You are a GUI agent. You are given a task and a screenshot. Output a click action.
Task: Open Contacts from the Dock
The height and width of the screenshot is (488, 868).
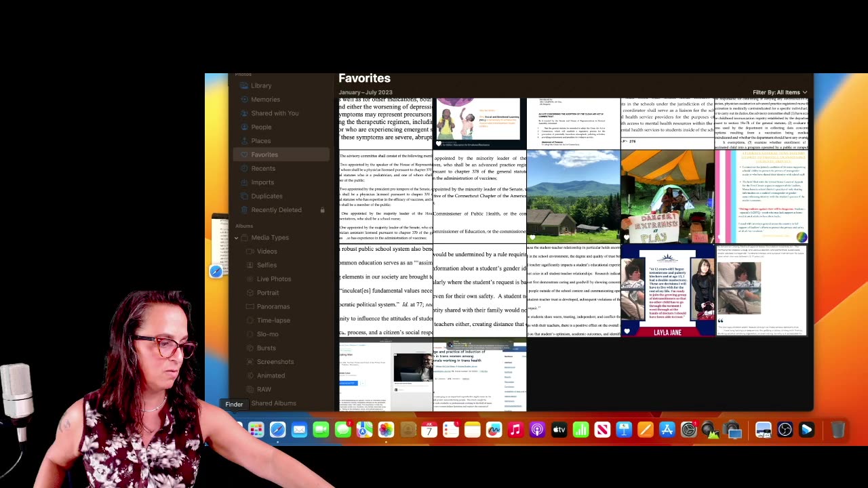408,430
